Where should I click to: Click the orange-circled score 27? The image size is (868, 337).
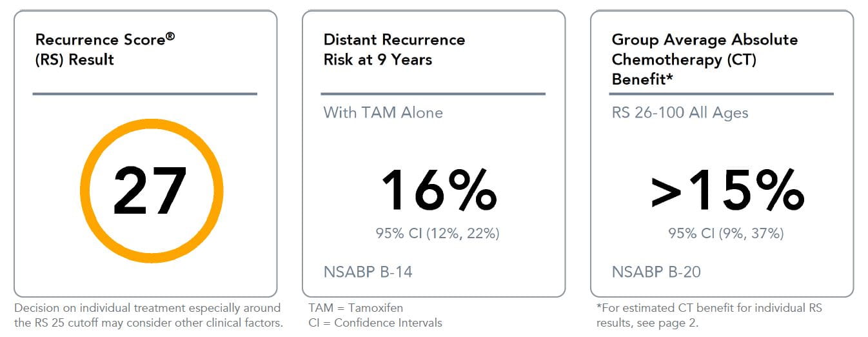(x=150, y=191)
